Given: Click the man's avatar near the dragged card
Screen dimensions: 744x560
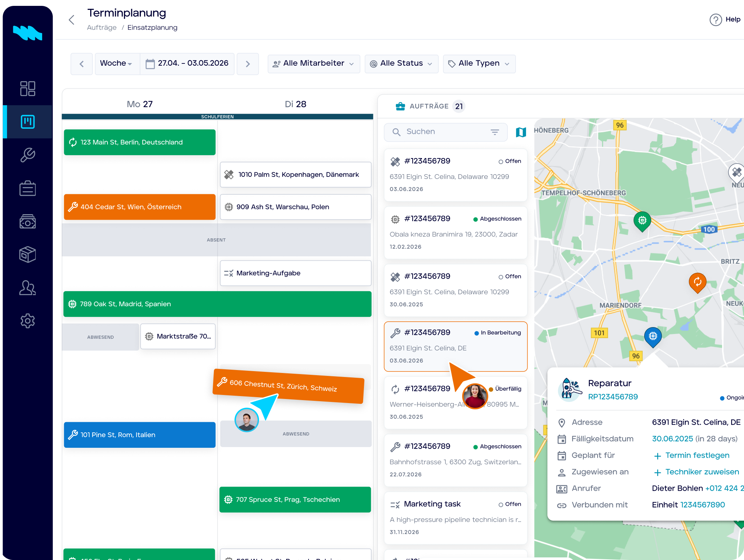Looking at the screenshot, I should click(247, 420).
